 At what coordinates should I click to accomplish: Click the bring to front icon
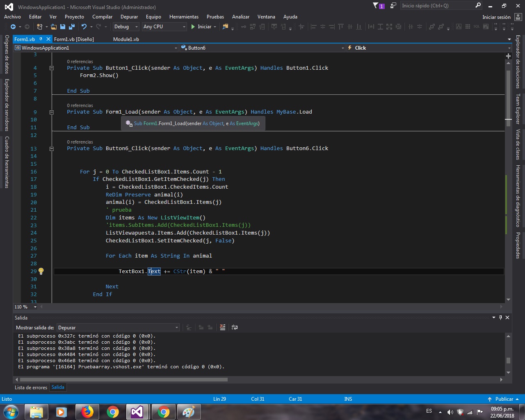click(431, 27)
